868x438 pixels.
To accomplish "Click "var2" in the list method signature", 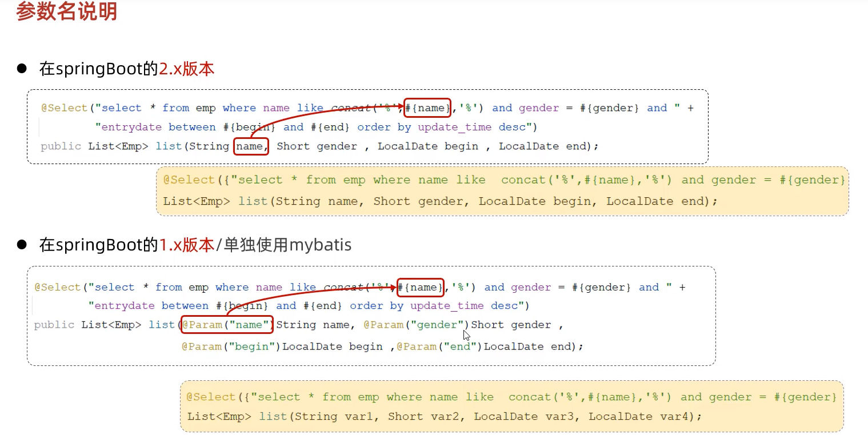I will click(444, 416).
